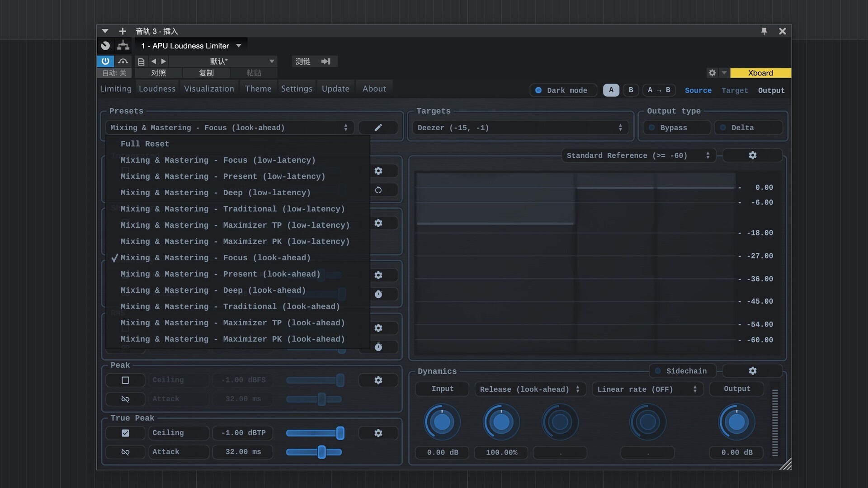Open gear settings right of Maximizer TP look-ahead
Screen dimensions: 868x488
(378, 328)
